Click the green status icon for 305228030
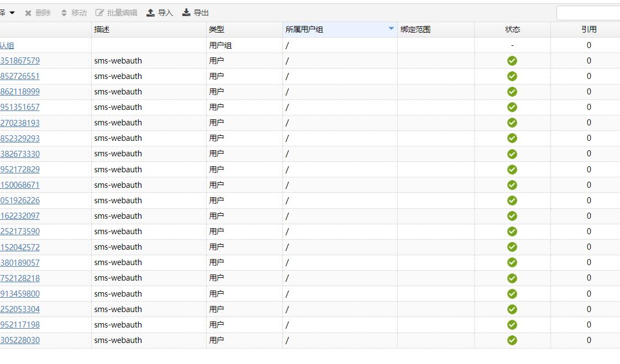This screenshot has width=620, height=364. point(512,340)
